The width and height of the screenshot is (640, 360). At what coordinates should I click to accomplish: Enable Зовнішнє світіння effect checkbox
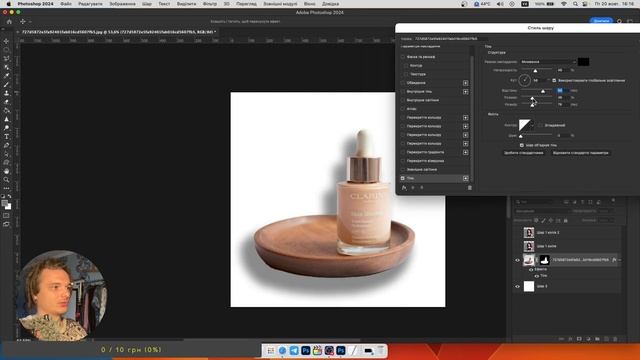coord(403,169)
